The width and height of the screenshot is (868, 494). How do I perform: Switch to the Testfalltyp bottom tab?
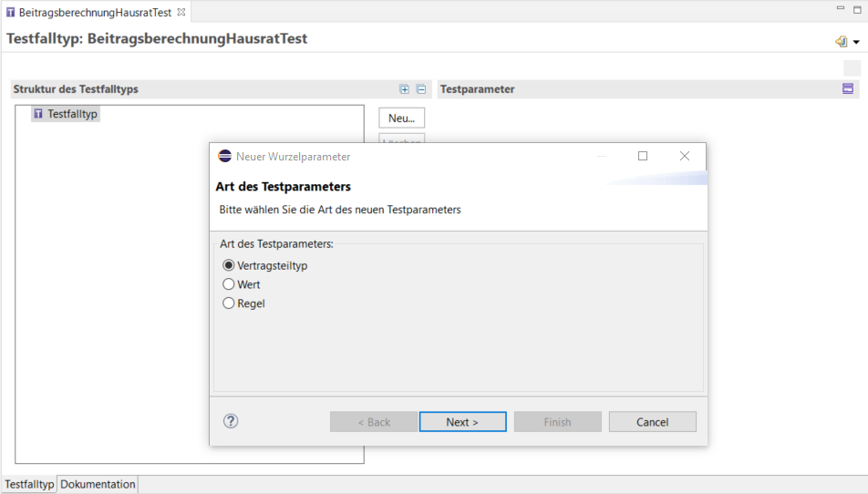pos(29,484)
